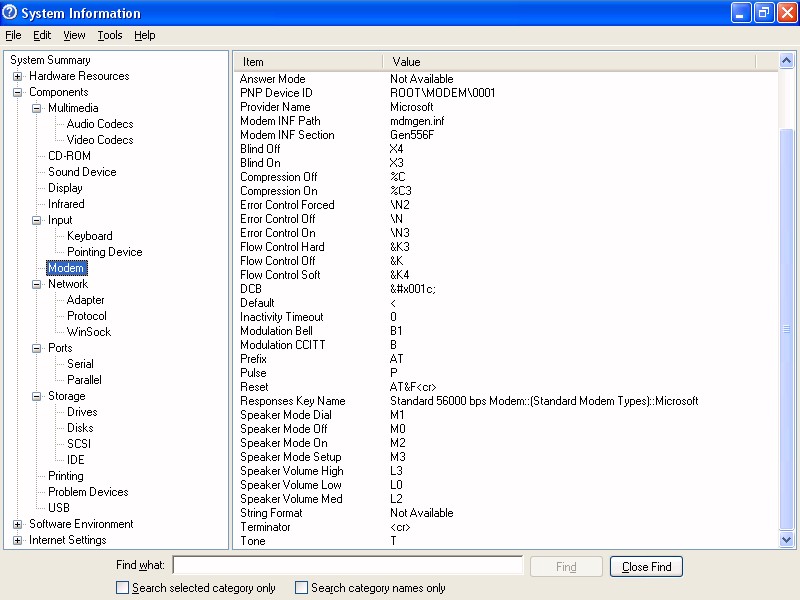Sort by the Item column header

[310, 62]
